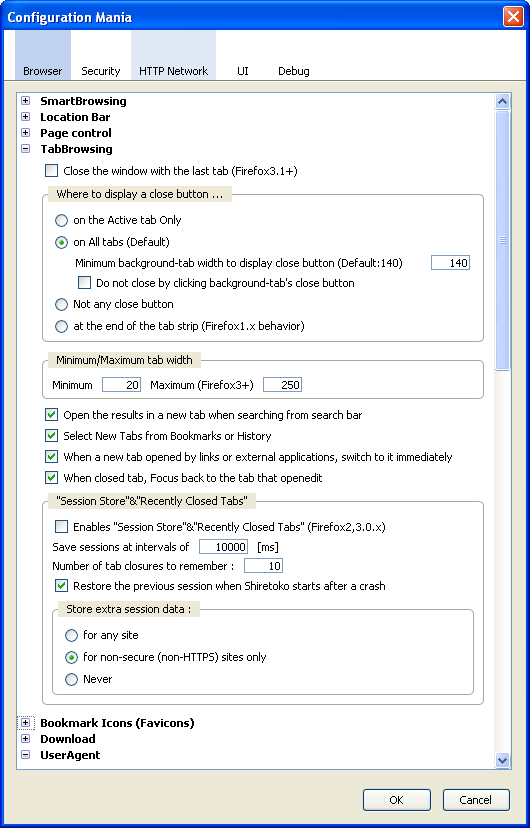Go to the Debug tab
This screenshot has width=530, height=828.
click(294, 71)
